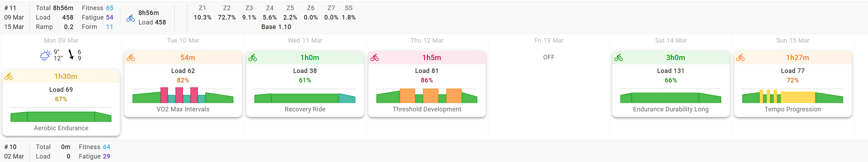Select the Recovery Ride workout chart
Screen dimensions: 868x162
[305, 97]
